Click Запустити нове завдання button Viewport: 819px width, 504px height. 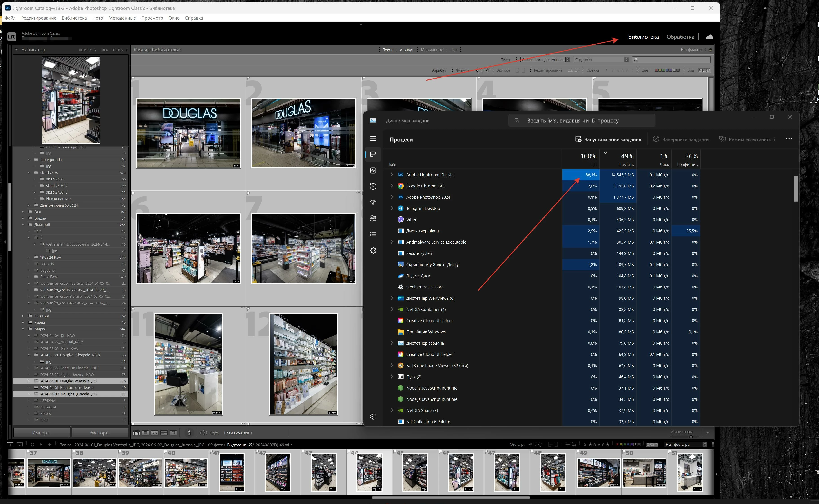[608, 139]
